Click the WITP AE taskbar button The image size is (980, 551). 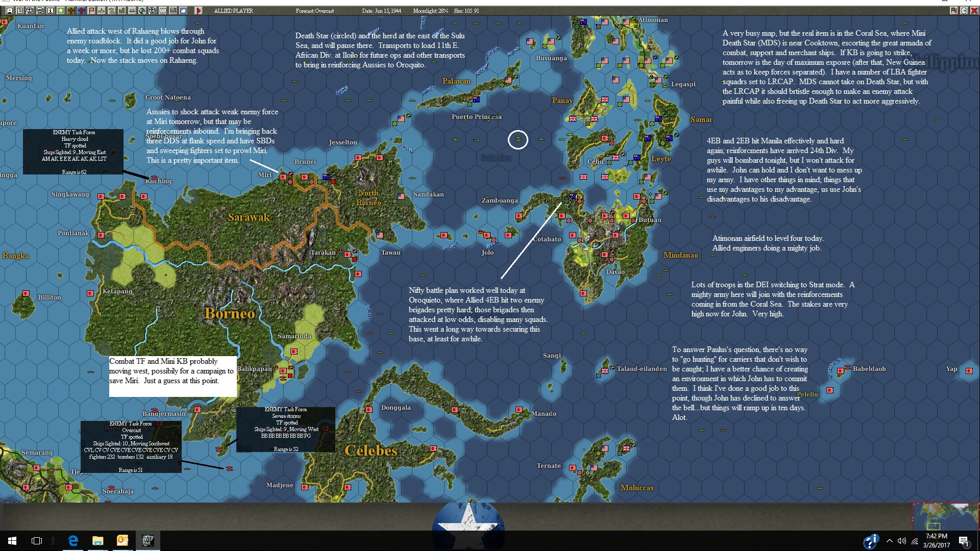point(148,541)
